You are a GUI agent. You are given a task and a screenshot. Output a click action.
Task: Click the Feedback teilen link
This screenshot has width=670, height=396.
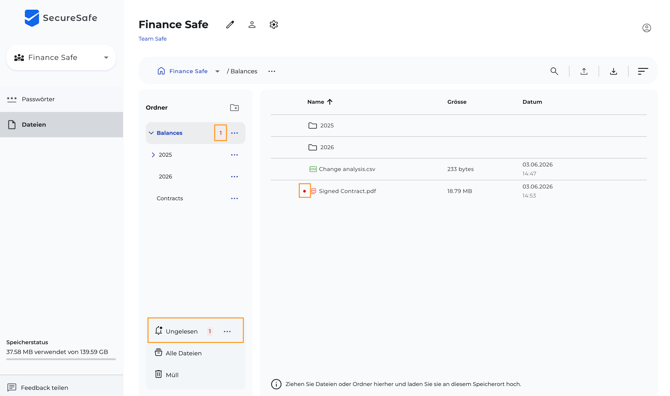44,387
